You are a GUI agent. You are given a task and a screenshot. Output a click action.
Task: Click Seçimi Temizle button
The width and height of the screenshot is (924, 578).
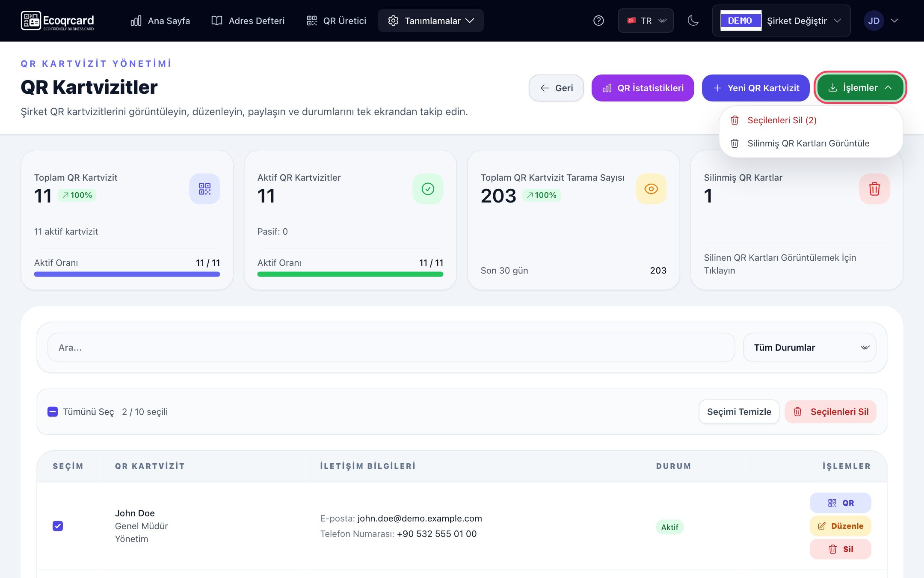[x=739, y=412]
